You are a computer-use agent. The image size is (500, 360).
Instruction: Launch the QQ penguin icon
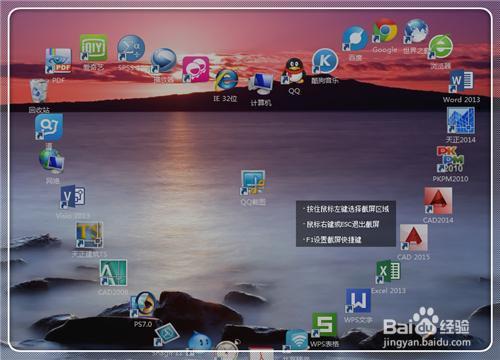[294, 71]
